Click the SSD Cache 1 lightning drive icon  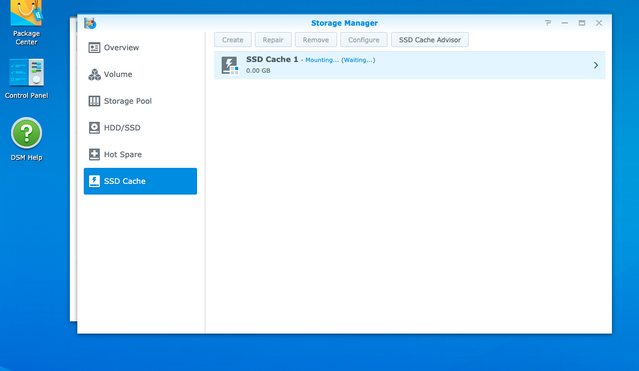pos(230,65)
